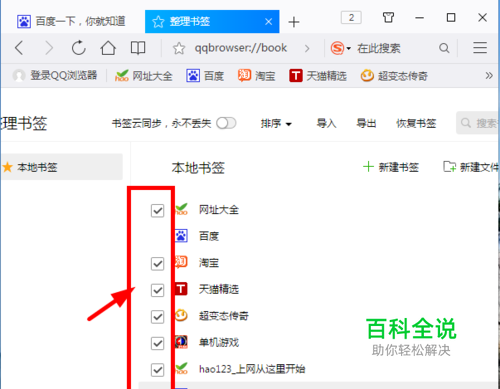The height and width of the screenshot is (389, 500).
Task: Uncheck the 单机游戏 checkbox
Action: 157,343
